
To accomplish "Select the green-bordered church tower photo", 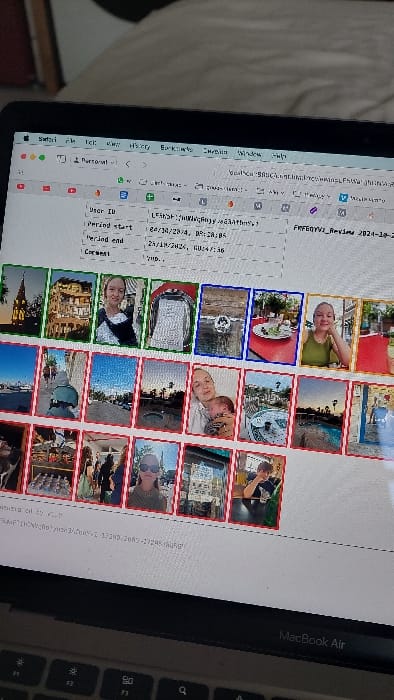I will [23, 300].
